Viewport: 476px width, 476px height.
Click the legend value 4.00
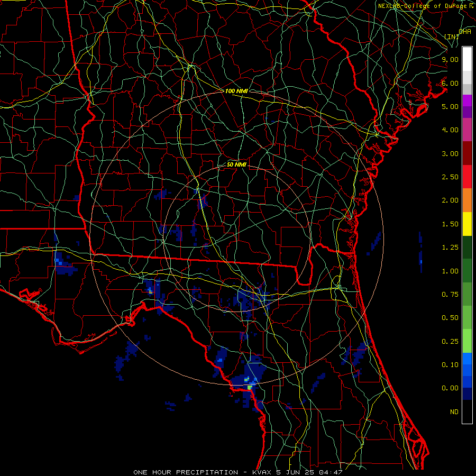[x=450, y=130]
